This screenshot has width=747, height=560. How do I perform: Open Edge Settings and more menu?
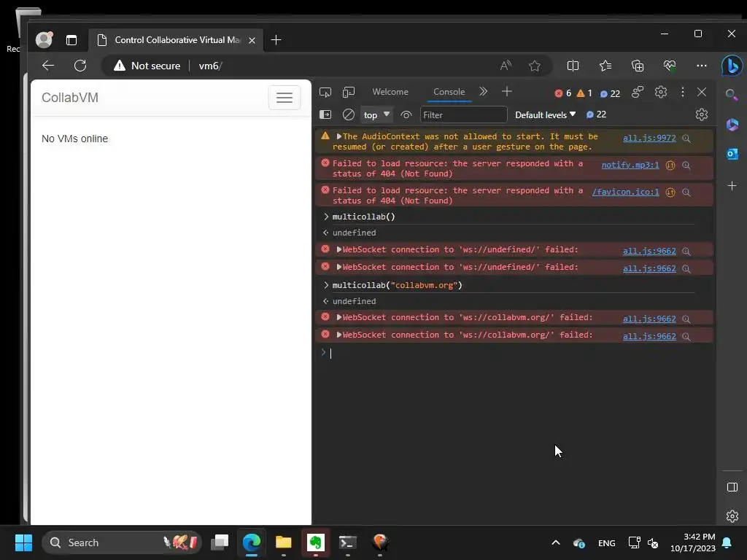pyautogui.click(x=701, y=66)
